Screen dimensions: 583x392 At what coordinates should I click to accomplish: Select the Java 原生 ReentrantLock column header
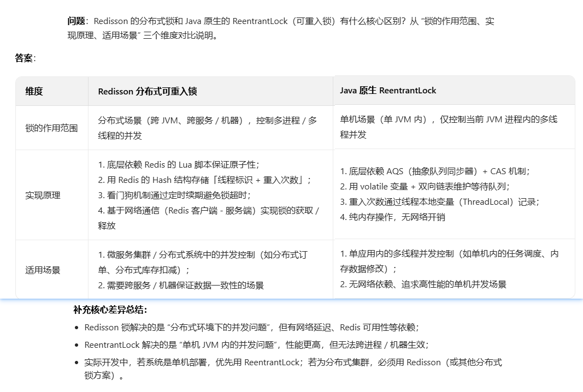point(388,90)
